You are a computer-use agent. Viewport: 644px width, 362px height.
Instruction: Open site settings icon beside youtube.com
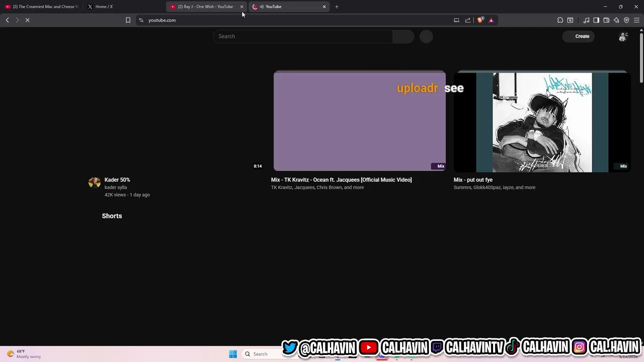[x=141, y=20]
